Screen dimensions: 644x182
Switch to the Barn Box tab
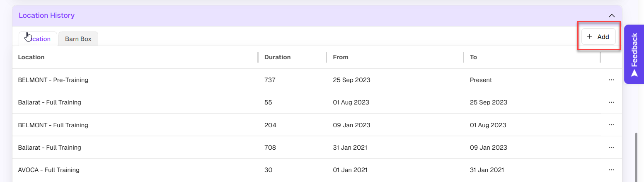78,39
